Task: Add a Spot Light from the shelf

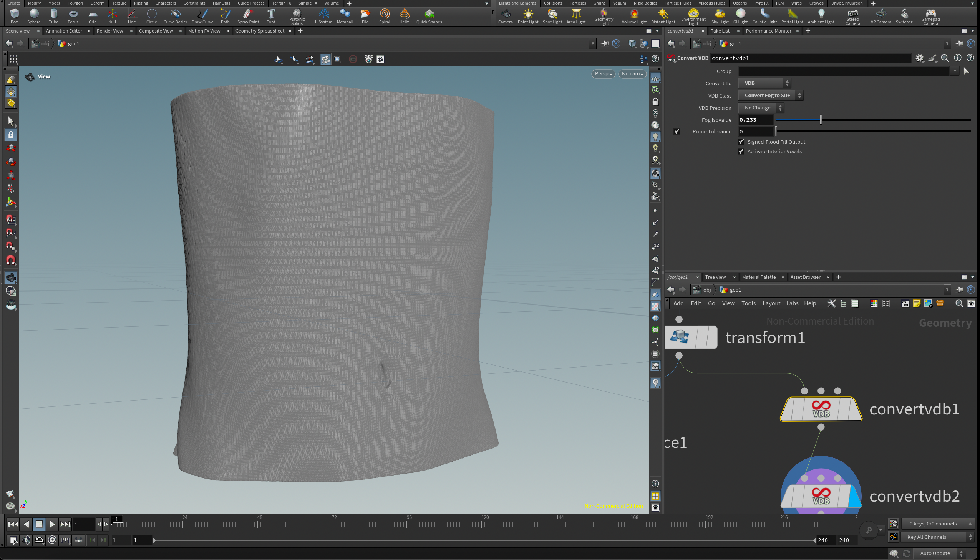Action: point(552,16)
